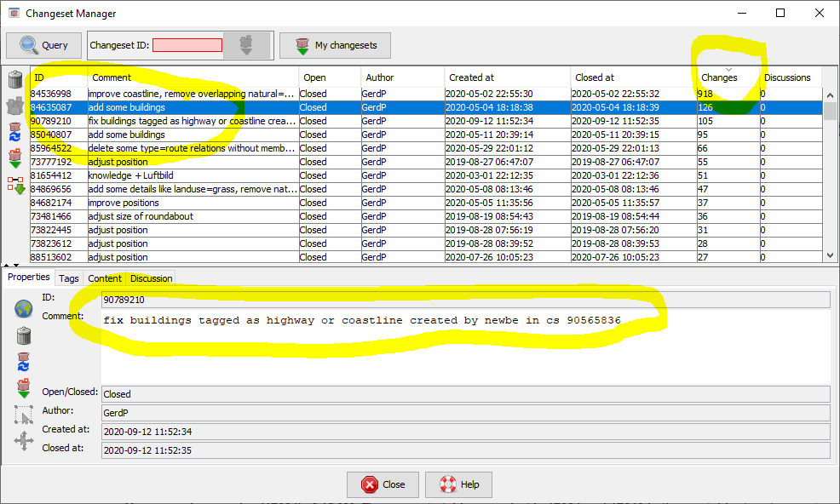
Task: Switch to the Tags tab
Action: (x=69, y=278)
